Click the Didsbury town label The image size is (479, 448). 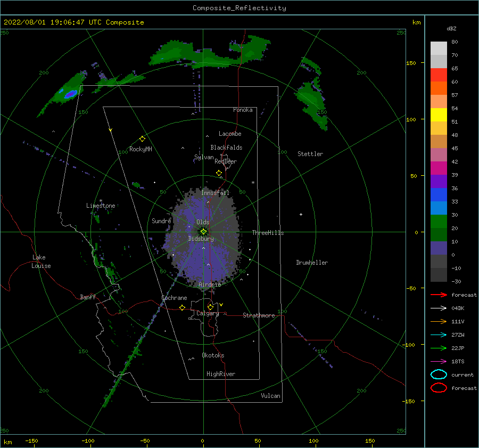201,239
